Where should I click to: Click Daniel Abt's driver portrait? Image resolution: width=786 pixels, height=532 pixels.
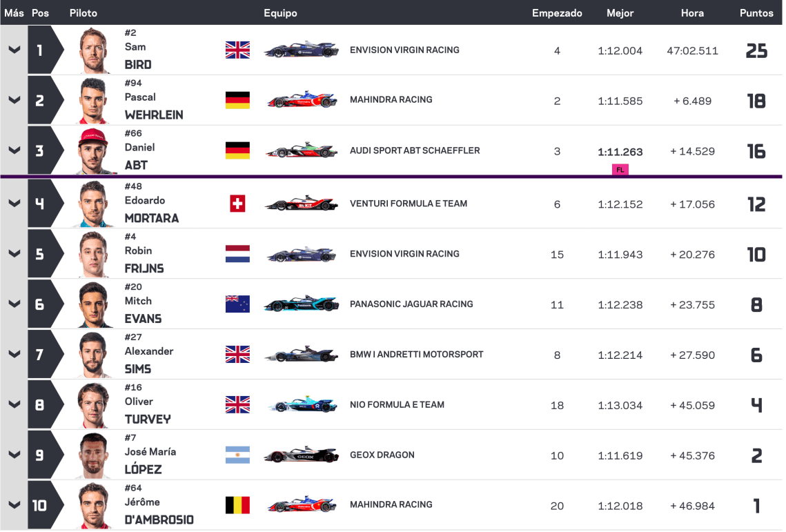(x=94, y=150)
